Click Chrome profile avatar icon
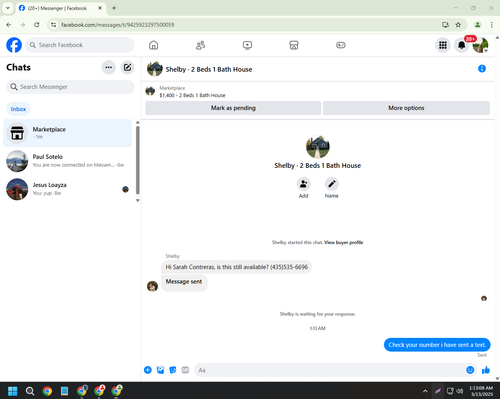This screenshot has width=500, height=399. pos(478,25)
